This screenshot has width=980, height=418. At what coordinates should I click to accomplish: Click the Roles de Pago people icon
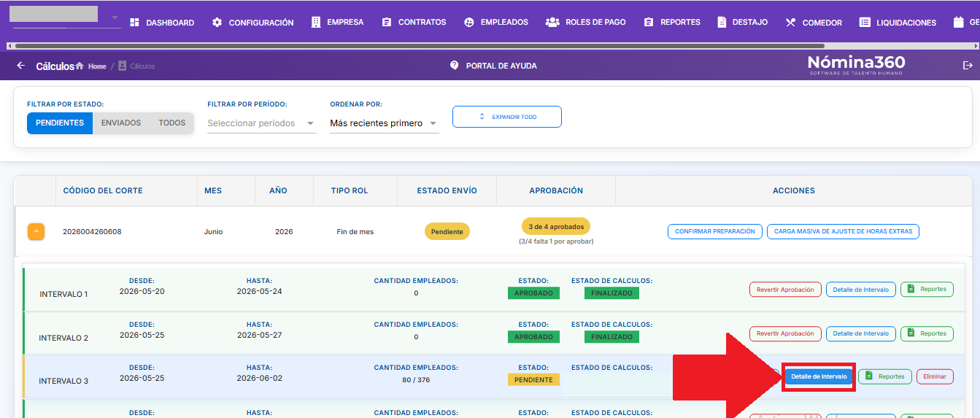pyautogui.click(x=552, y=23)
